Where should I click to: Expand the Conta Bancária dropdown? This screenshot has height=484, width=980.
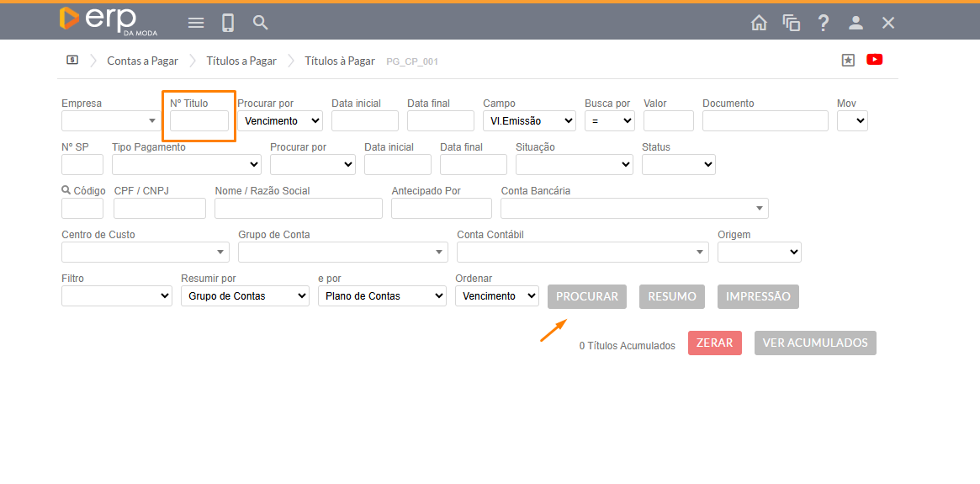(x=634, y=209)
